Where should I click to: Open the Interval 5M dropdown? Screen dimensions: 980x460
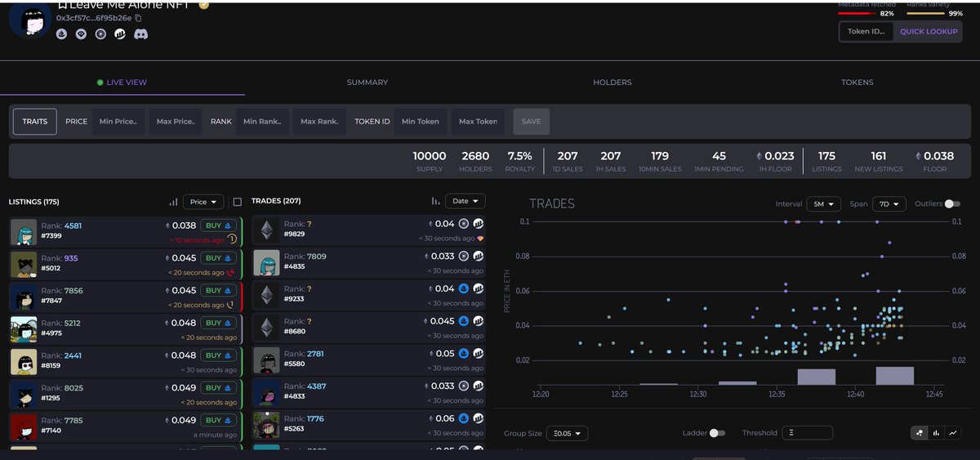(x=823, y=204)
